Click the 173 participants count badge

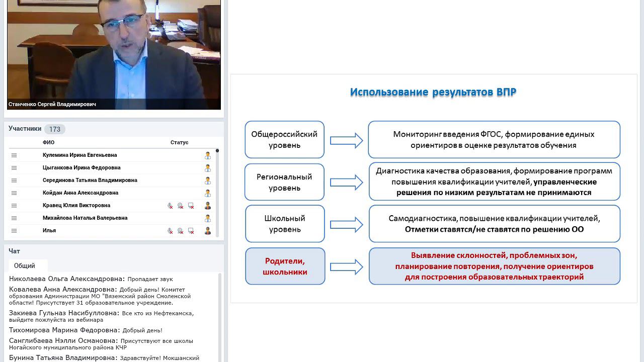(x=55, y=129)
